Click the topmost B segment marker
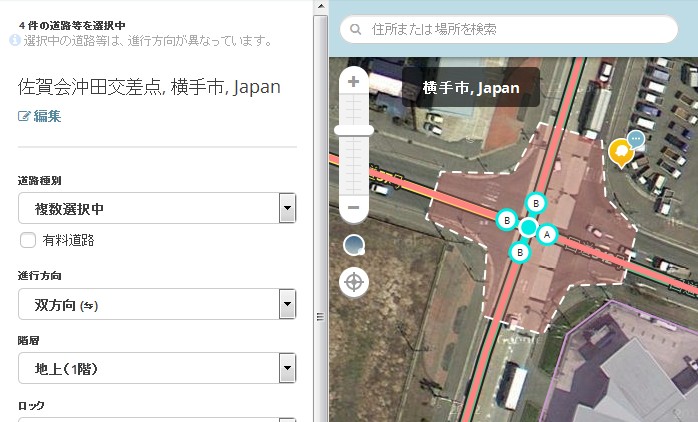Image resolution: width=698 pixels, height=422 pixels. pos(535,204)
